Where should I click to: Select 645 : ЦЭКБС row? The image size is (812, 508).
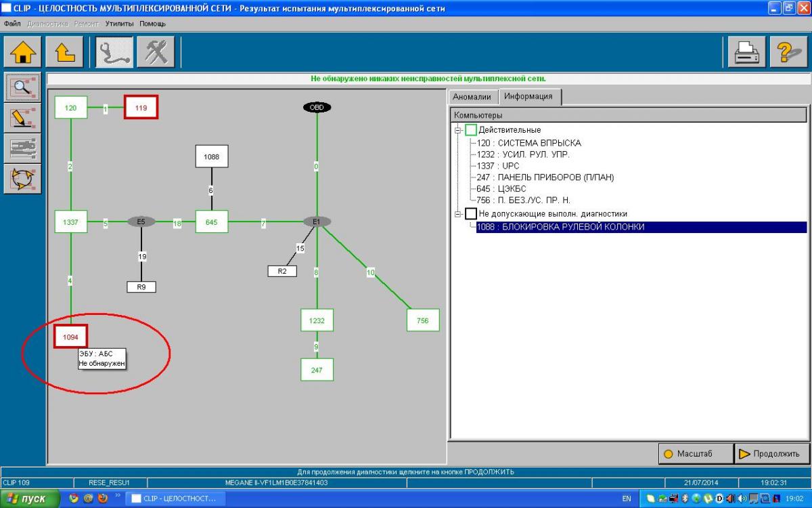(501, 189)
